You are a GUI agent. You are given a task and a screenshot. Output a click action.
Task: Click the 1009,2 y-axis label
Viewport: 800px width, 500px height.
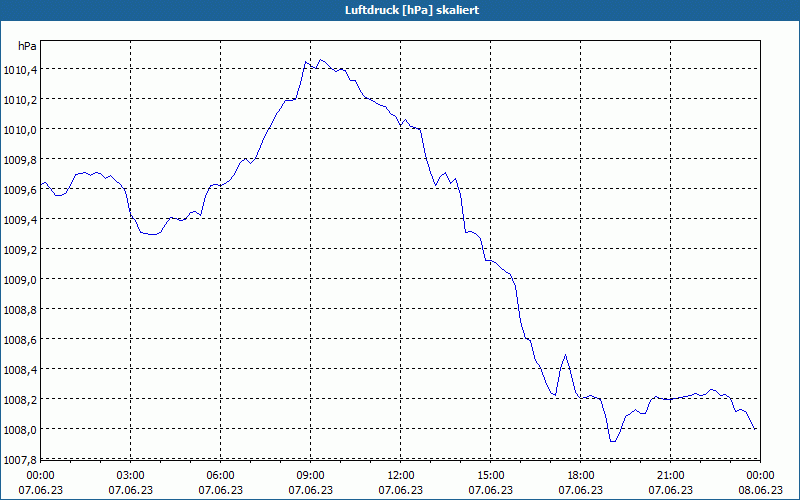tap(20, 250)
